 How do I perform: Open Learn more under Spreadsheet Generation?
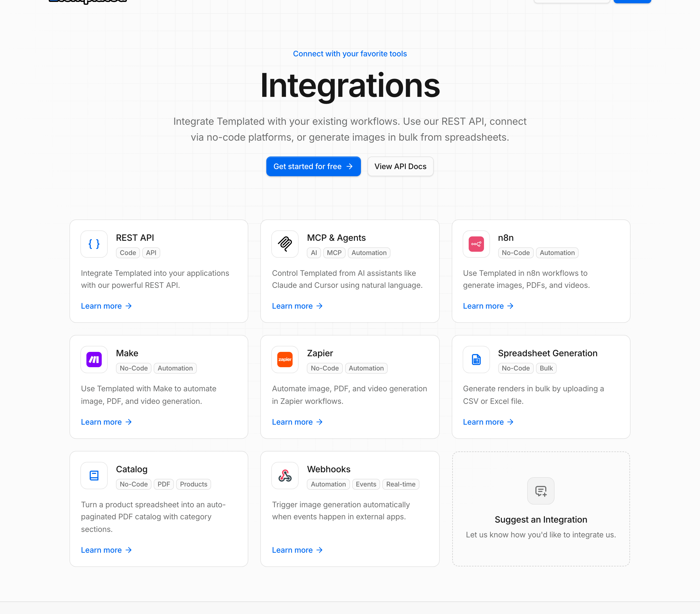coord(488,422)
